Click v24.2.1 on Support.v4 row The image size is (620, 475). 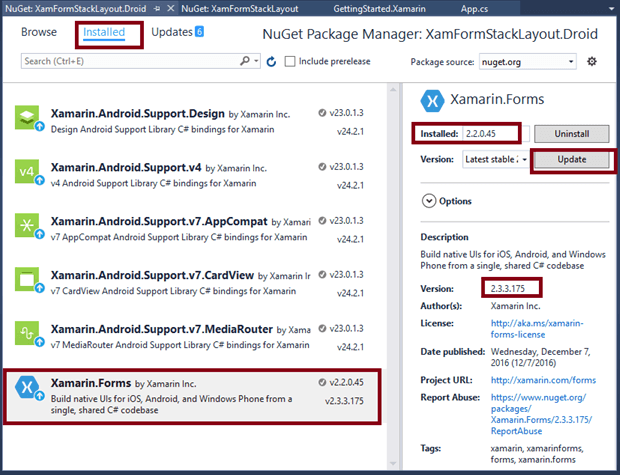350,185
